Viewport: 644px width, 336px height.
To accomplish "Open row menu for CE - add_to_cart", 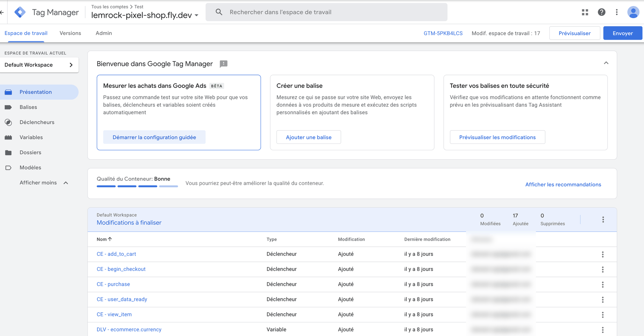I will pos(603,254).
